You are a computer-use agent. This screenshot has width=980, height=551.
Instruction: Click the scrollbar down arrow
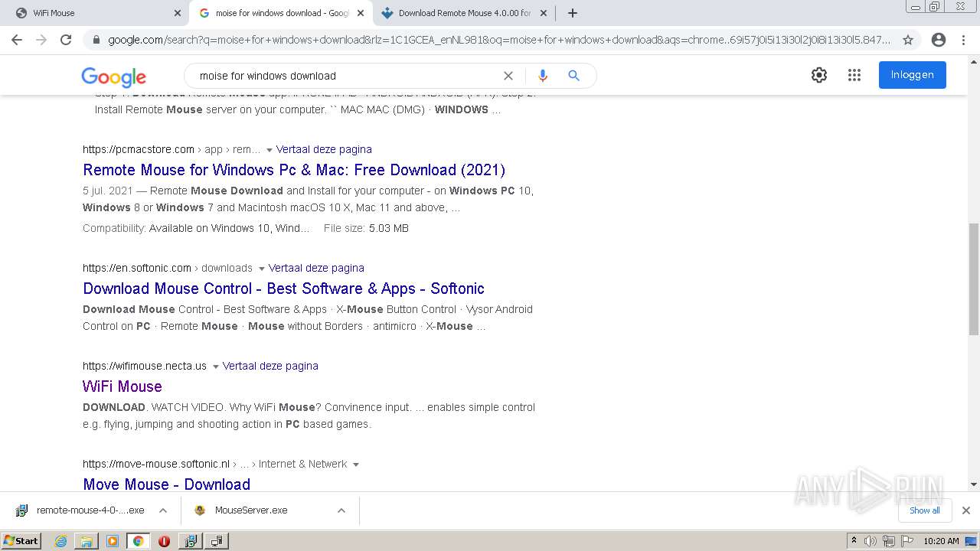pos(973,484)
